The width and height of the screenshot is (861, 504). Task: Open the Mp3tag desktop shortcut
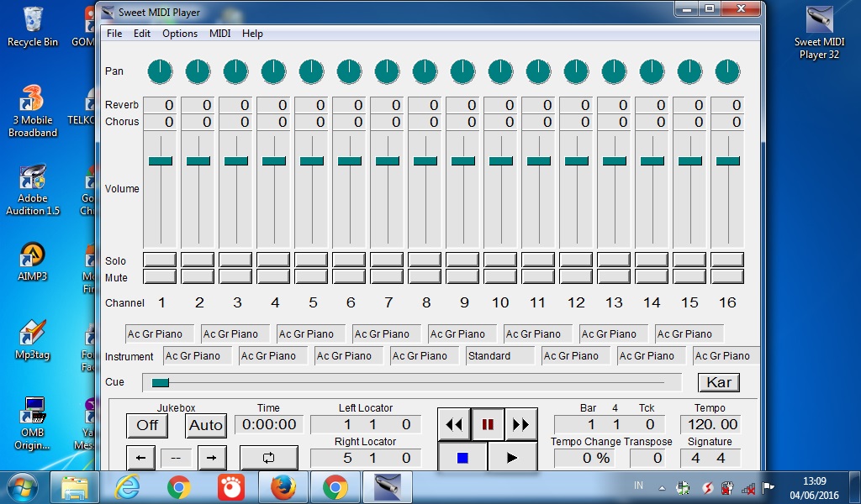coord(33,340)
